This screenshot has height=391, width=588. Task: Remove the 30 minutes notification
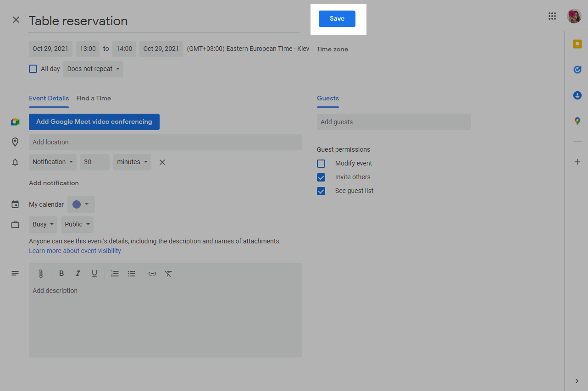pos(162,162)
